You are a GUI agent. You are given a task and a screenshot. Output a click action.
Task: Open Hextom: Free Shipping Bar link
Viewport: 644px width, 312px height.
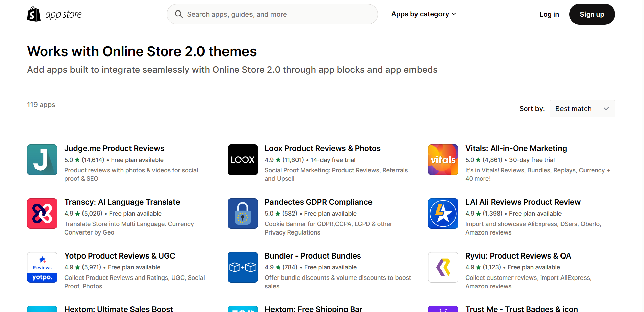click(313, 309)
